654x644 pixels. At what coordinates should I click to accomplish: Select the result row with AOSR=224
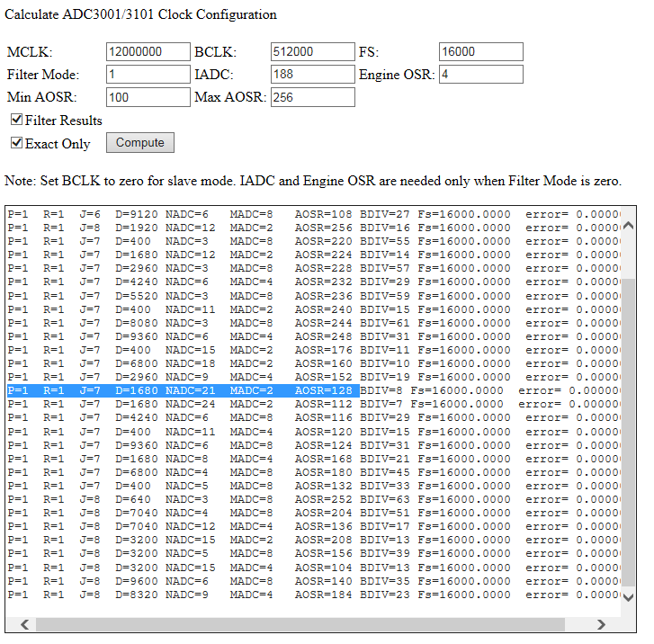pos(314,255)
